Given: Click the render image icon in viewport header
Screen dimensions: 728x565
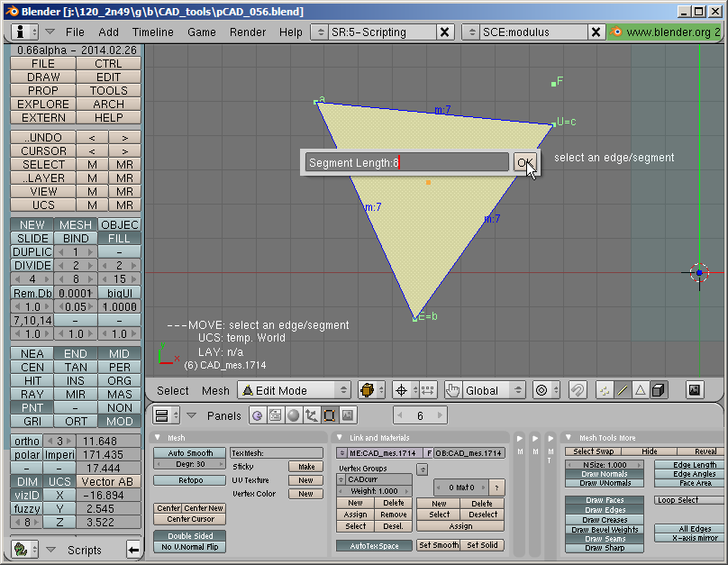Looking at the screenshot, I should 694,390.
